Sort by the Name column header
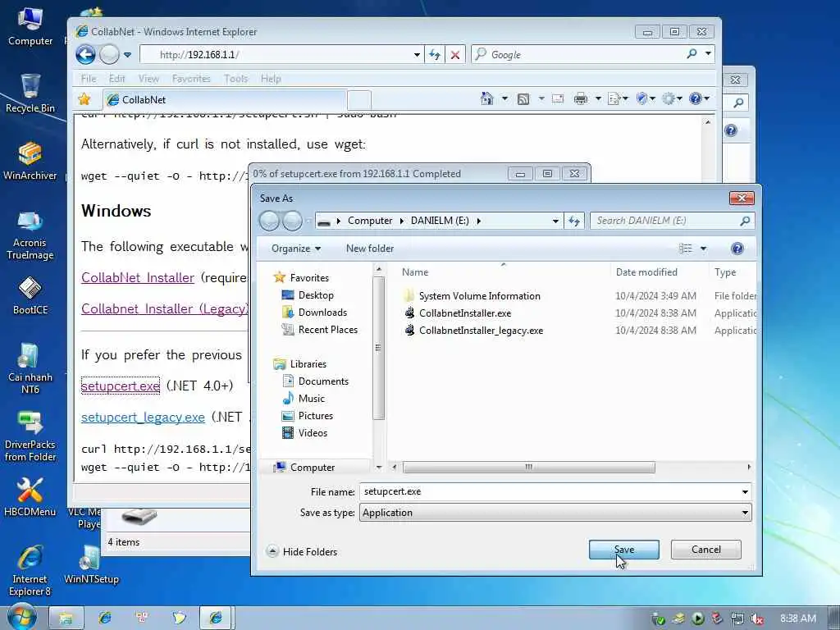 [x=414, y=272]
